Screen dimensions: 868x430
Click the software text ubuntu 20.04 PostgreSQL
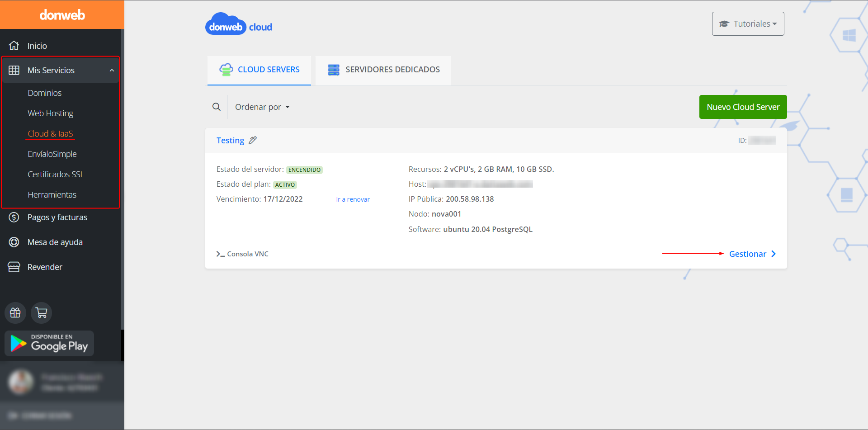click(x=488, y=229)
